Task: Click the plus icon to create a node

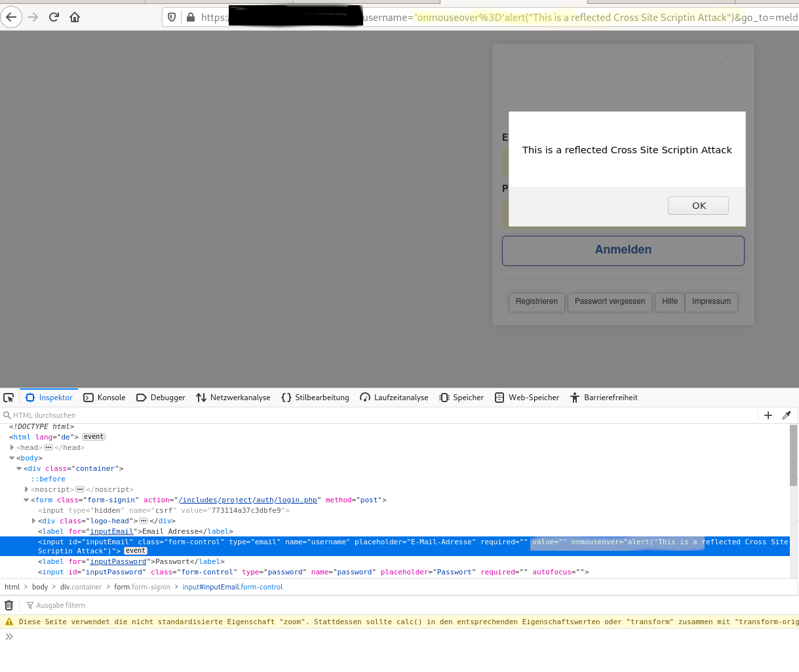Action: [x=768, y=415]
